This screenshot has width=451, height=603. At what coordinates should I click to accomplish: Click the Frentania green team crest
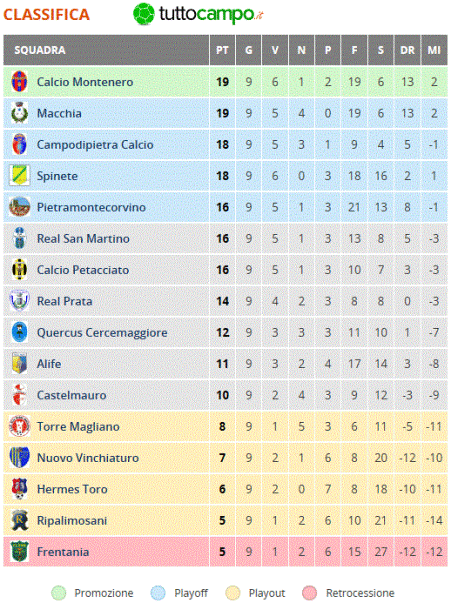tap(19, 551)
